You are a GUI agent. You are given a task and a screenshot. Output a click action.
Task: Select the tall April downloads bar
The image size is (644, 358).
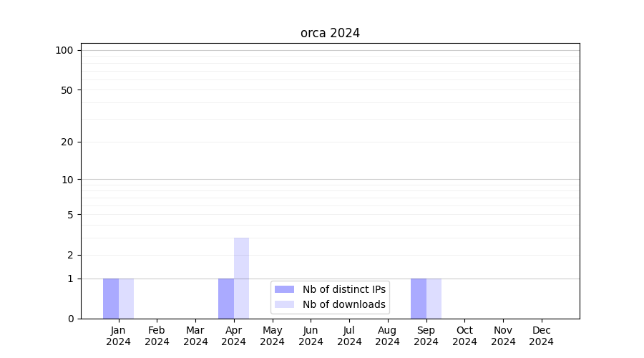(x=241, y=278)
